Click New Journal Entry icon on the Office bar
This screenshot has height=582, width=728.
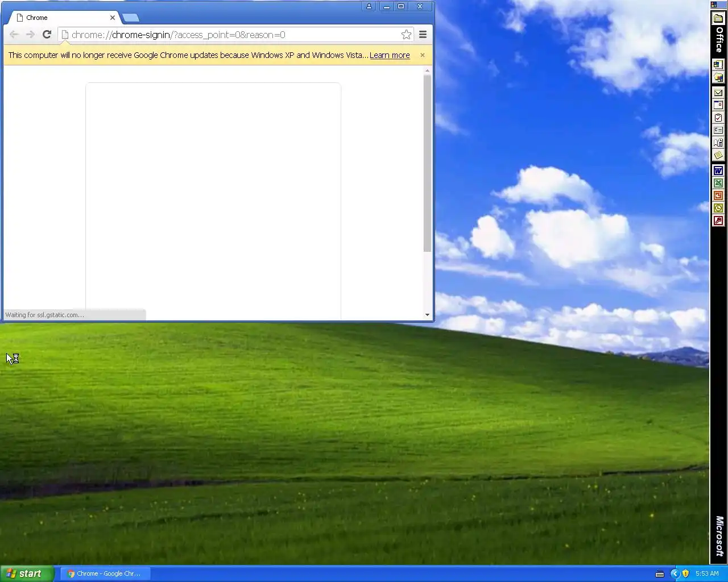718,143
